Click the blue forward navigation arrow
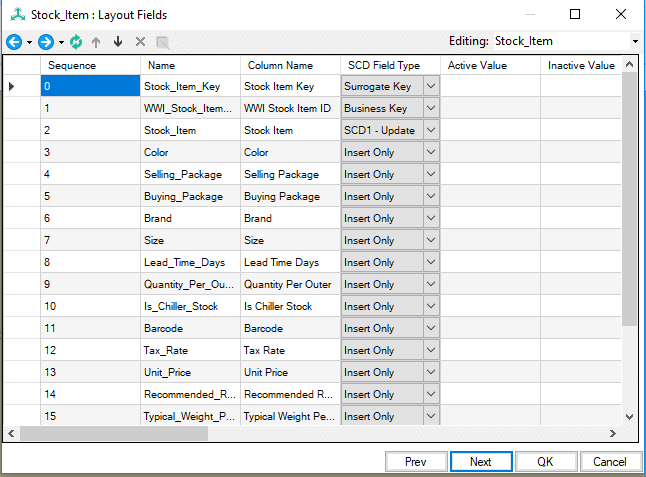 [x=47, y=42]
